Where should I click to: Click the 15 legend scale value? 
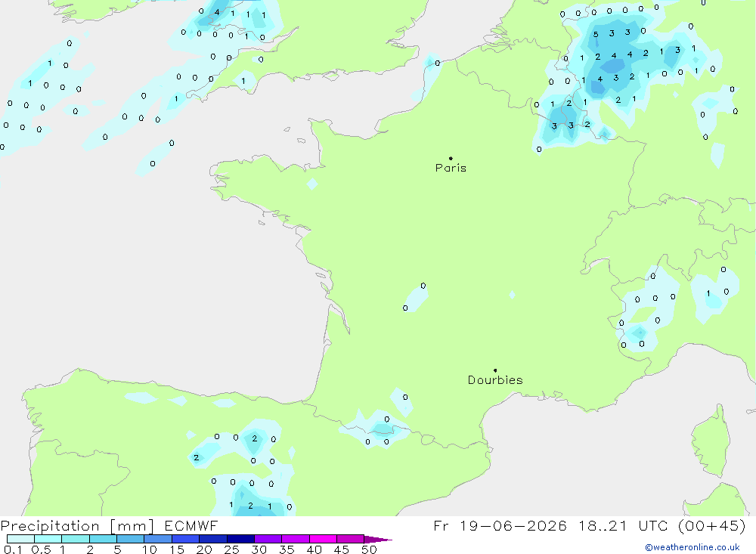pyautogui.click(x=177, y=549)
